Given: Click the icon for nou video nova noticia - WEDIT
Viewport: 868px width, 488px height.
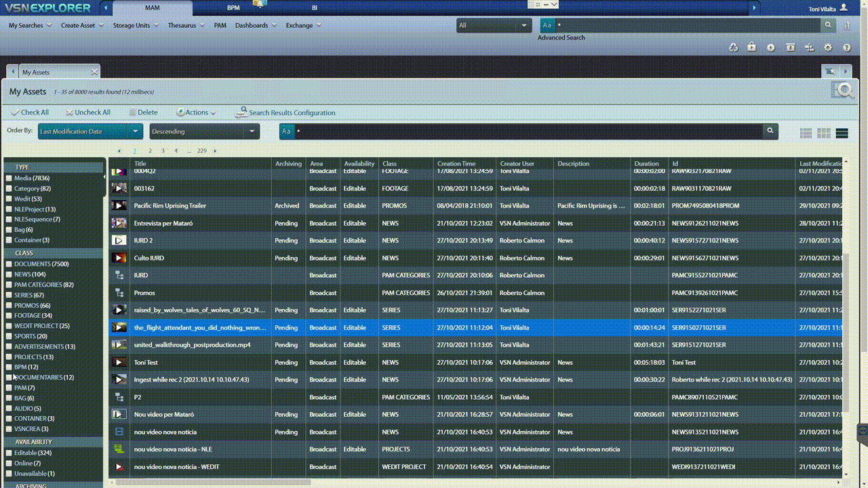Looking at the screenshot, I should point(119,467).
